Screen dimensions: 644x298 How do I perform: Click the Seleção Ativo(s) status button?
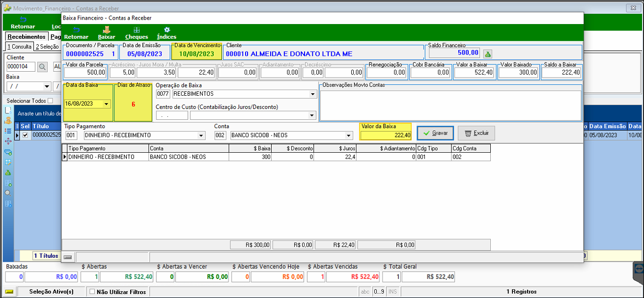point(52,292)
